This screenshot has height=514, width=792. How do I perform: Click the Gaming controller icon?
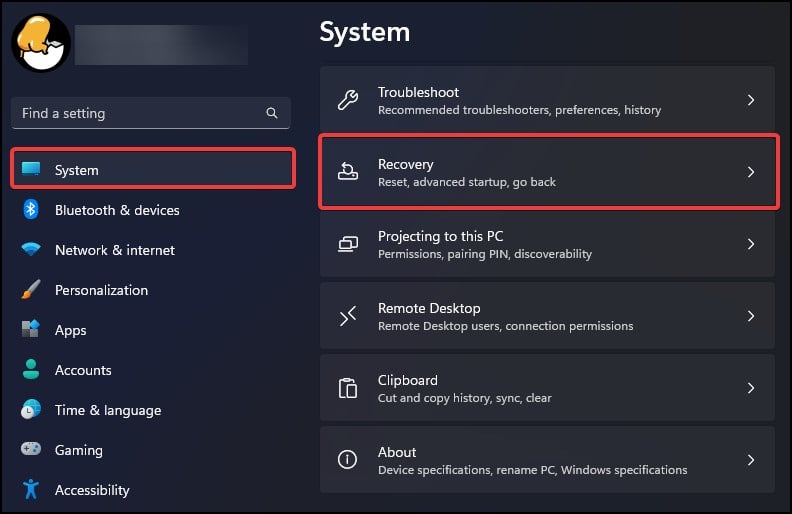31,450
